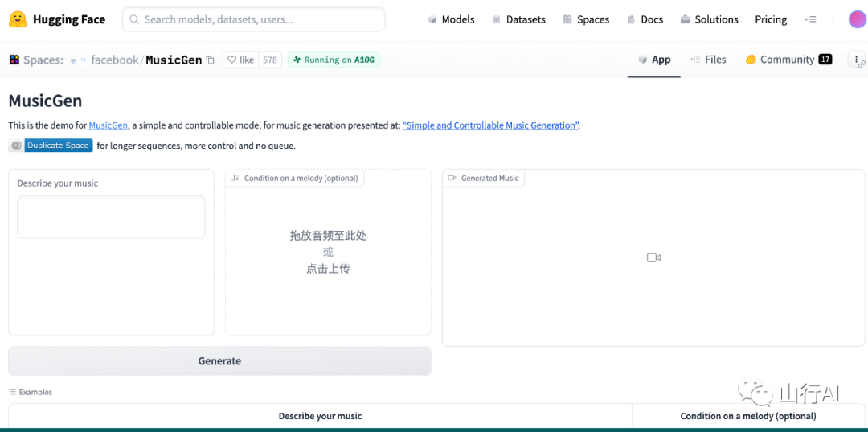Open the Spaces page
This screenshot has width=868, height=432.
[x=586, y=19]
